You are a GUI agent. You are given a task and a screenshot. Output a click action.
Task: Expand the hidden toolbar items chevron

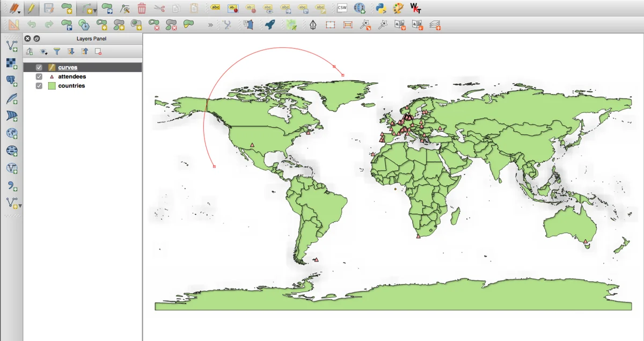click(210, 25)
